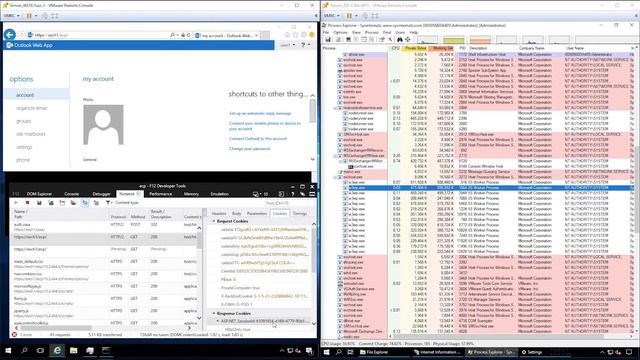Click the Properties icon in Process Explorer toolbar
Screen dimensions: 640x360
[382, 39]
